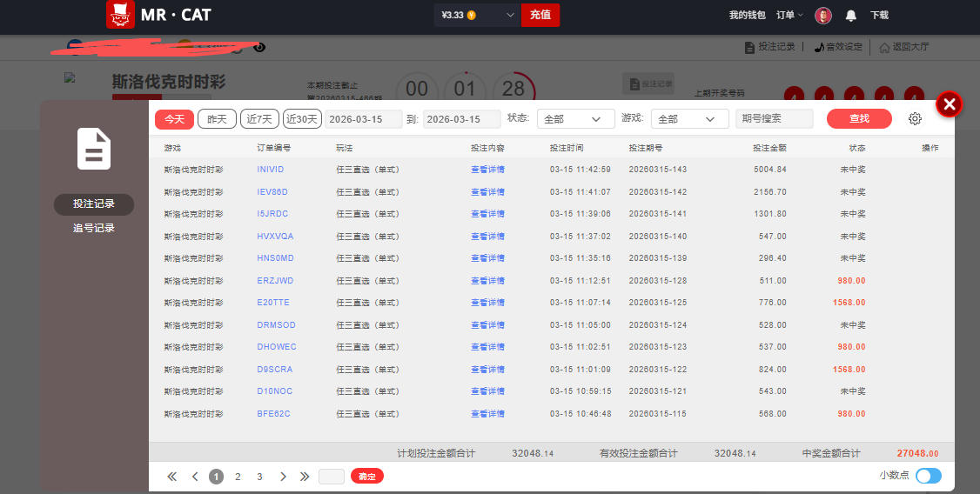This screenshot has height=494, width=980.
Task: Click the red 查找 search button
Action: [859, 119]
